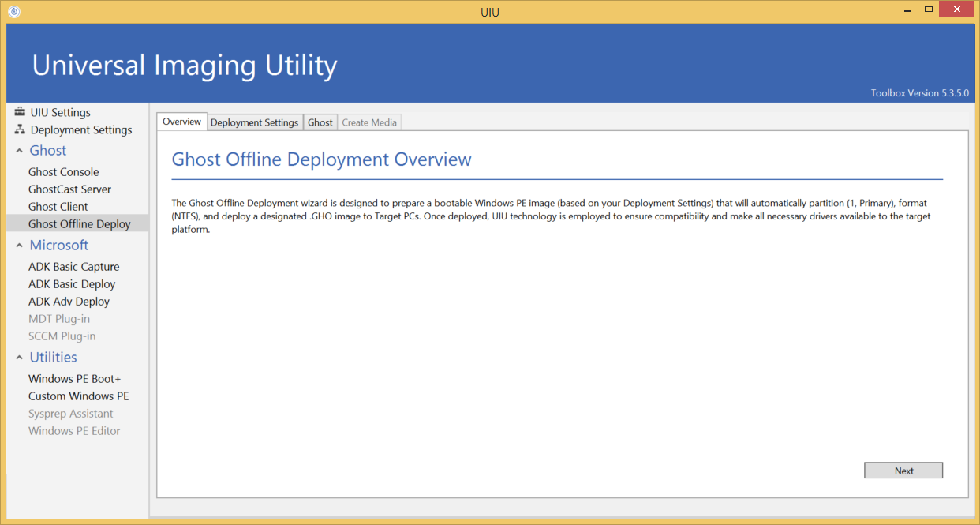
Task: Close the UIU window
Action: tap(956, 10)
